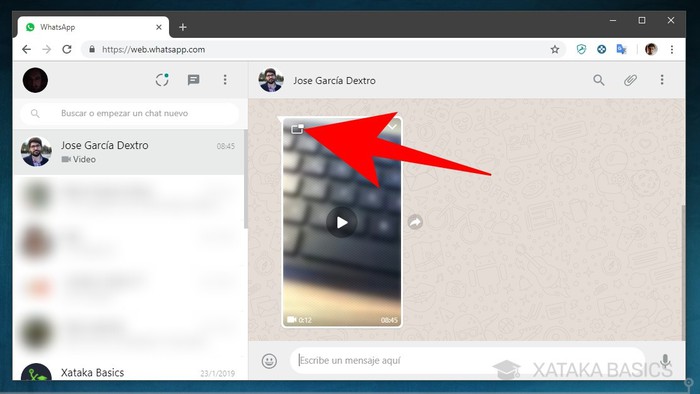The width and height of the screenshot is (700, 394).
Task: Open the emoji picker smiley icon
Action: [269, 361]
